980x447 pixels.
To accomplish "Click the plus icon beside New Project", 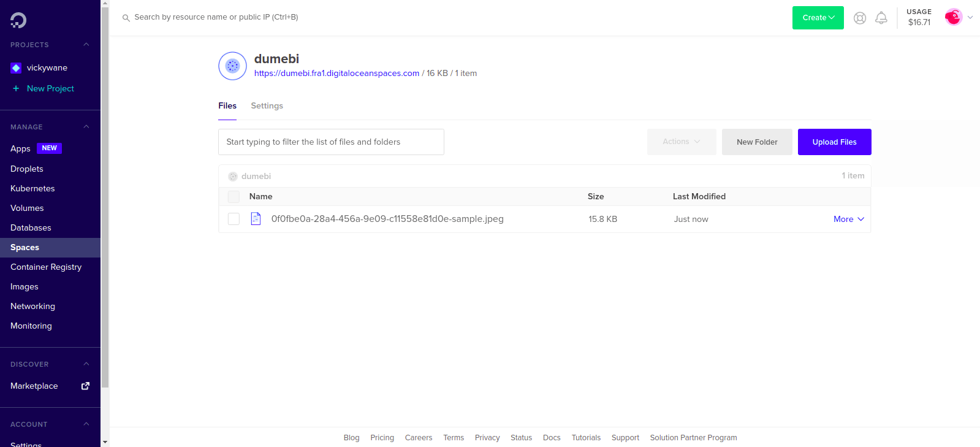I will (17, 88).
